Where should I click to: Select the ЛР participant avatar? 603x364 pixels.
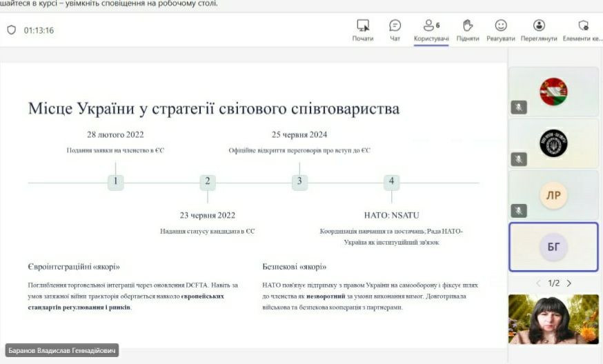(553, 195)
